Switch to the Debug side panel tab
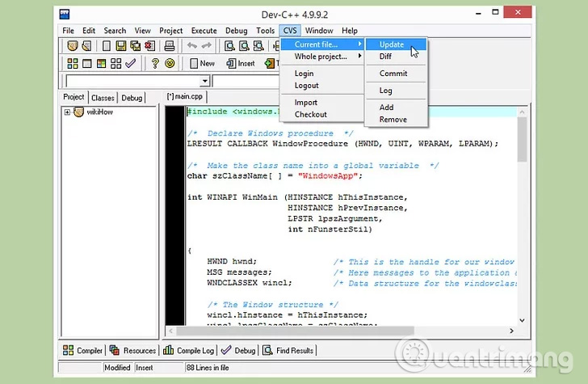Image resolution: width=588 pixels, height=384 pixels. pyautogui.click(x=132, y=98)
